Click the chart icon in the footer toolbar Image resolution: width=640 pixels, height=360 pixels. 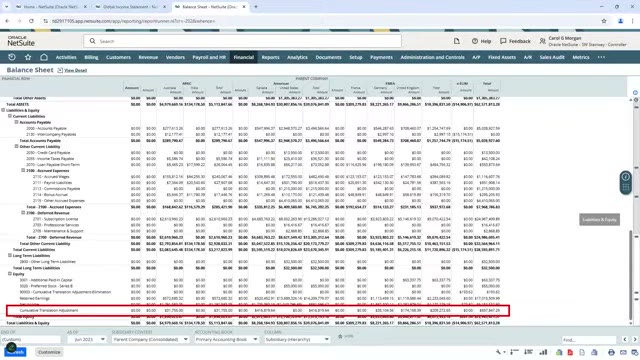(543, 352)
